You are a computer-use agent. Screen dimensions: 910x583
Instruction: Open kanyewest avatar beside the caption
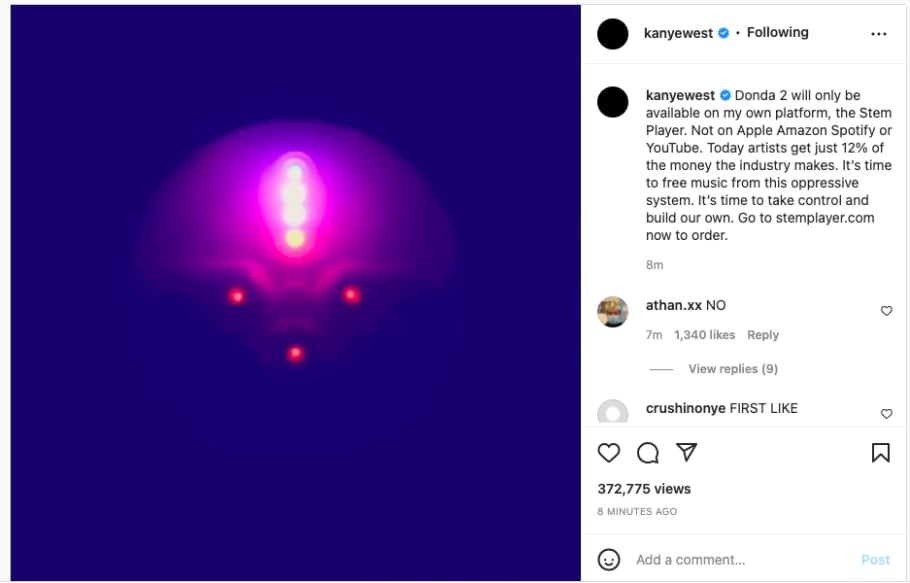(x=613, y=102)
